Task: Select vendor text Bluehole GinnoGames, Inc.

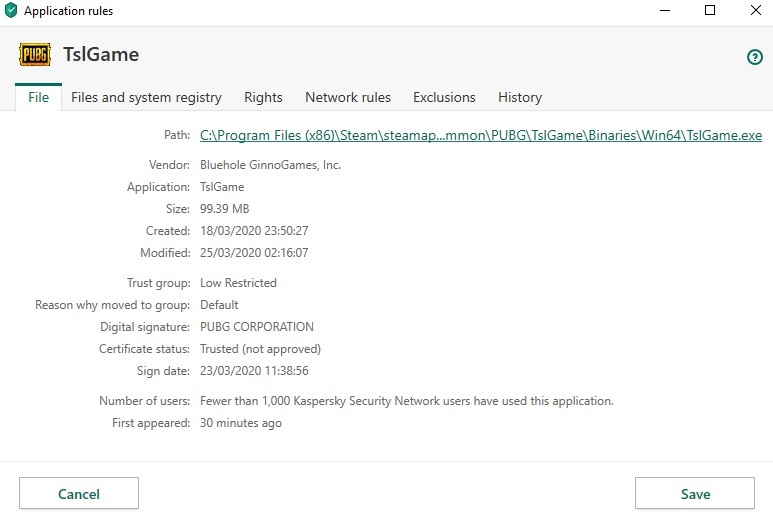Action: pyautogui.click(x=270, y=165)
